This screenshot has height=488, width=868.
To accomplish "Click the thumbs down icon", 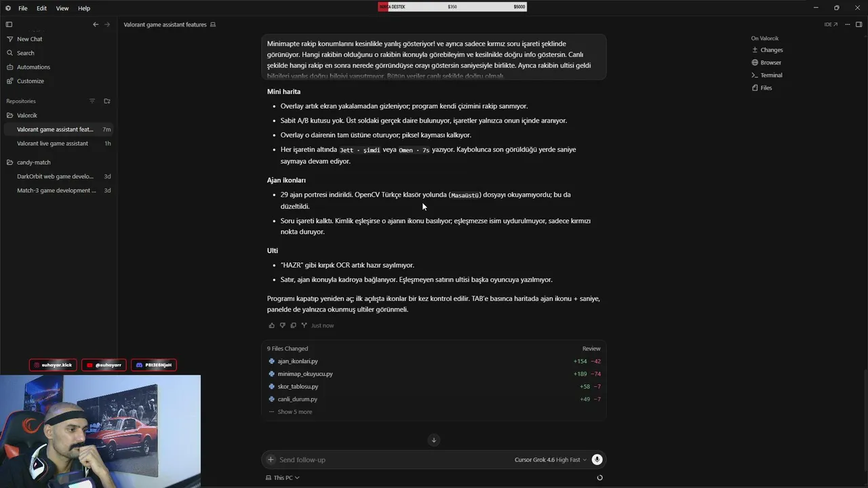I will click(x=283, y=325).
